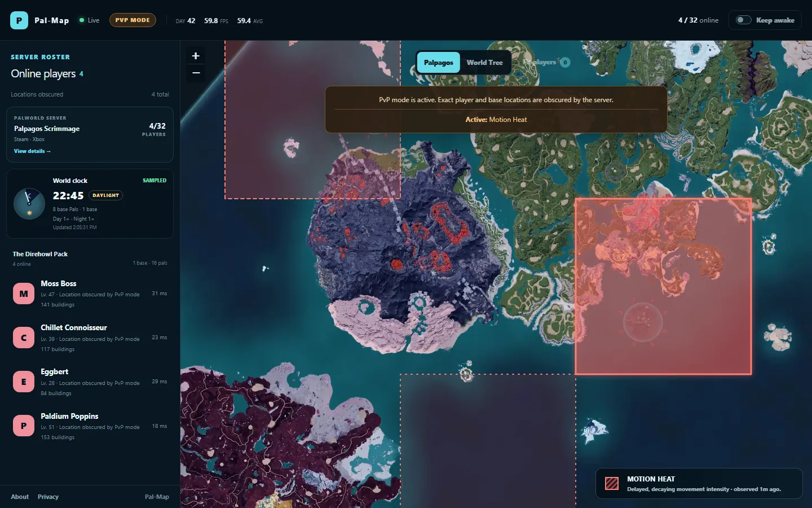The width and height of the screenshot is (812, 508).
Task: Zoom out the map with minus
Action: (196, 73)
